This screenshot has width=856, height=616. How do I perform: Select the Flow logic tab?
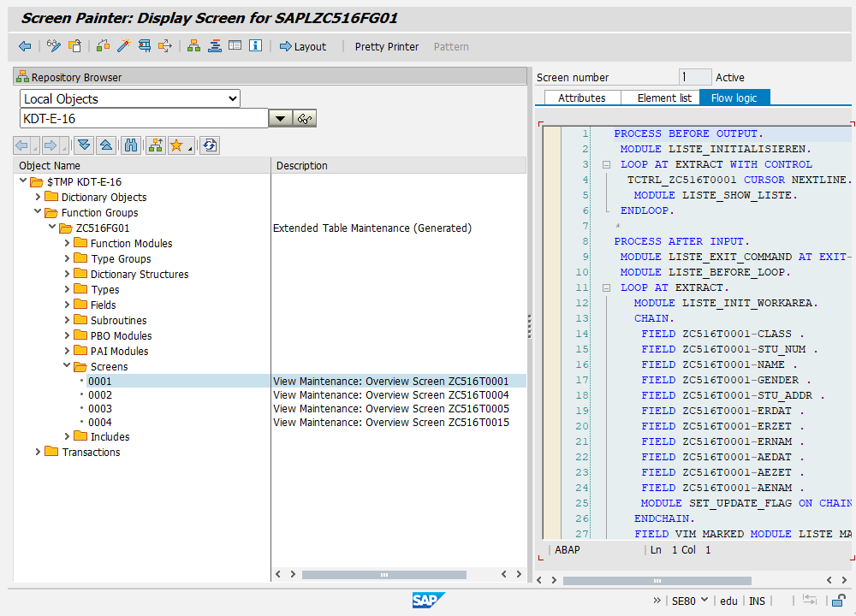pos(734,98)
